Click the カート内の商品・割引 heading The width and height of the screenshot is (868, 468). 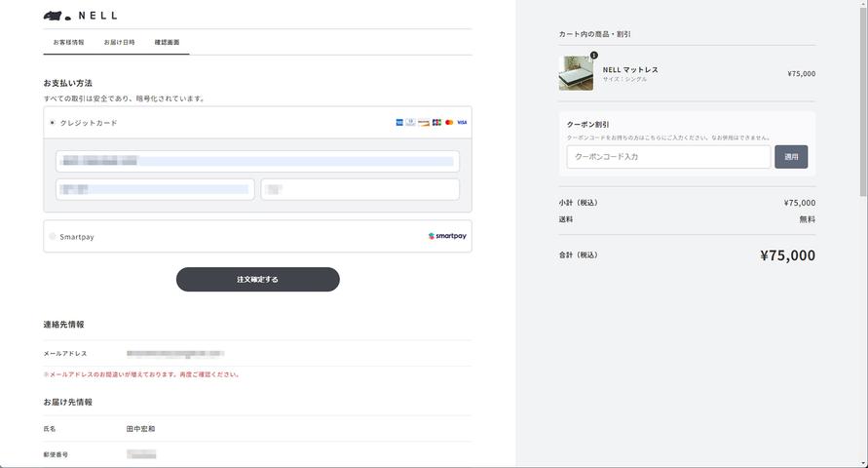pyautogui.click(x=594, y=34)
